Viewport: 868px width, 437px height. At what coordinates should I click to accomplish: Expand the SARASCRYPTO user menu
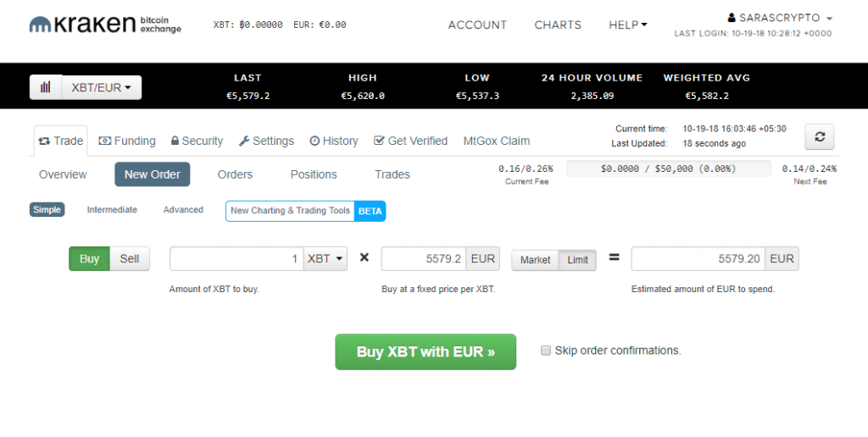779,18
